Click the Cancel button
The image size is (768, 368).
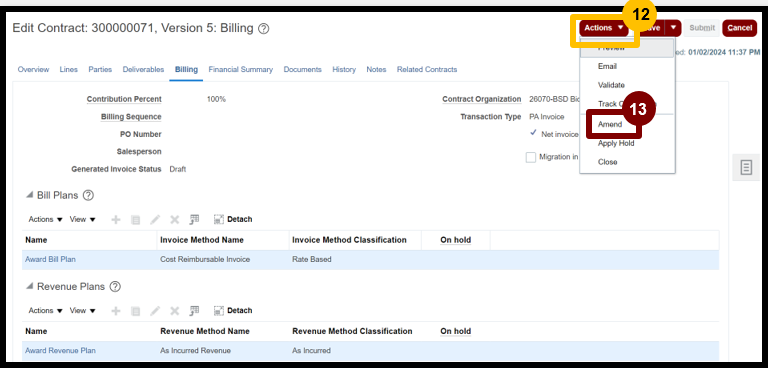pyautogui.click(x=740, y=28)
